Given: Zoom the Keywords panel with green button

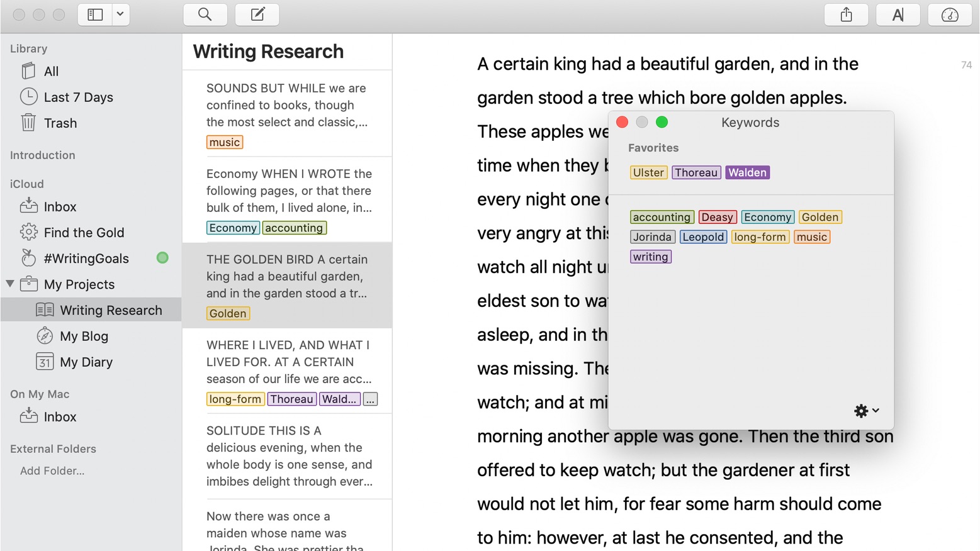Looking at the screenshot, I should pyautogui.click(x=662, y=122).
